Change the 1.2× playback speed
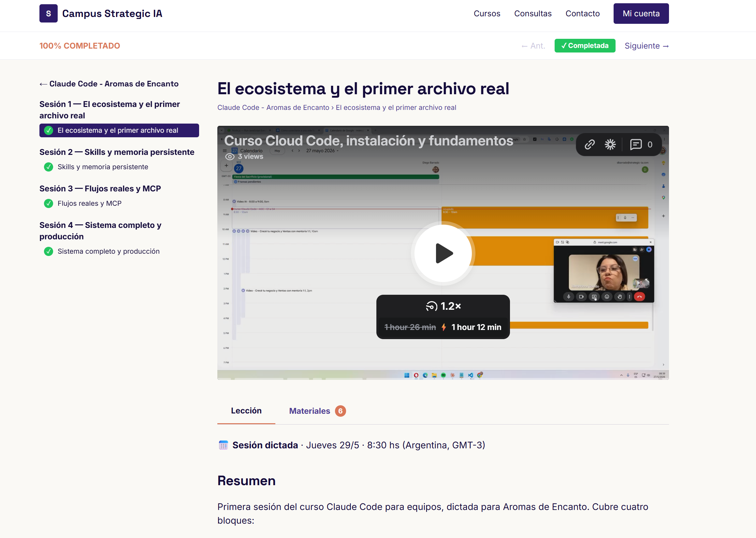The height and width of the screenshot is (538, 756). 443,306
